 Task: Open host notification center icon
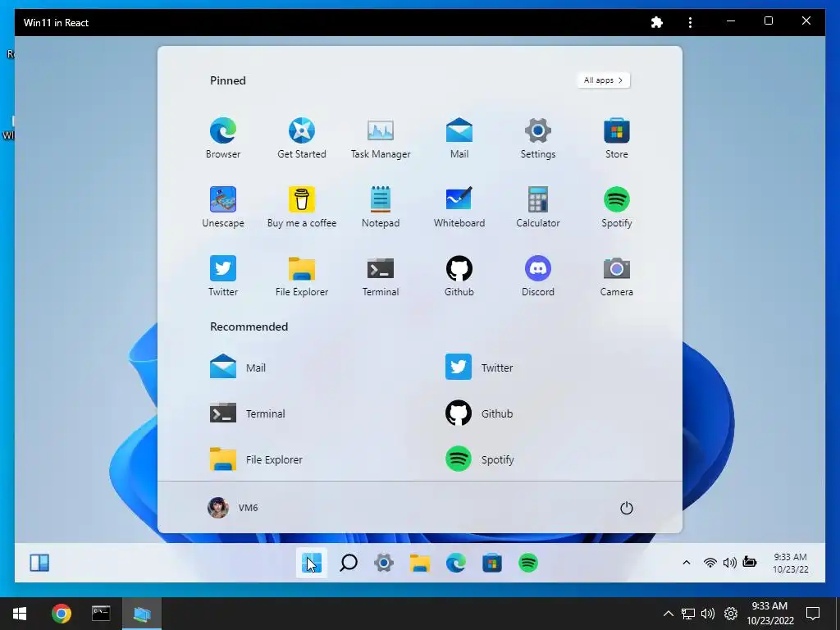[813, 614]
